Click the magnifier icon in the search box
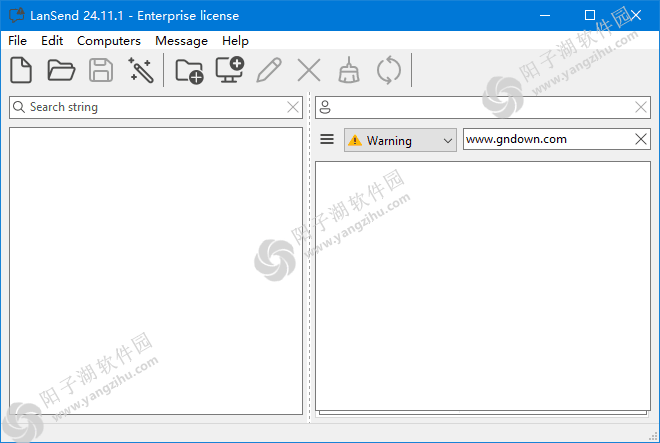 [x=19, y=107]
